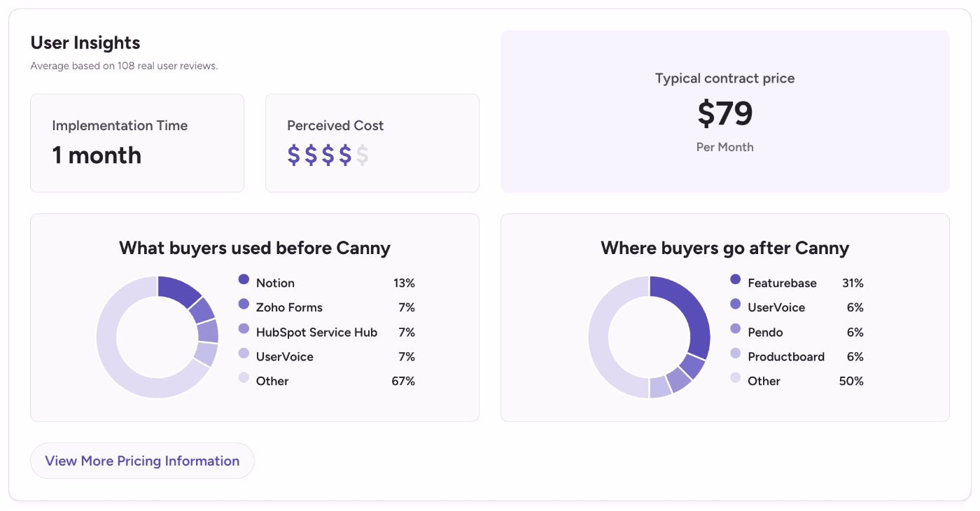The width and height of the screenshot is (980, 511).
Task: Click the Perceived Cost label
Action: point(335,125)
